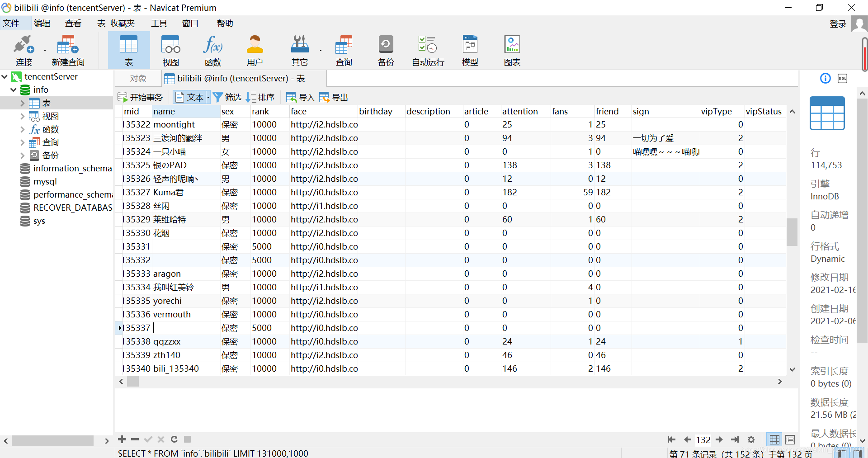Open the Model (模型) toolbar icon
868x458 pixels.
click(x=470, y=50)
